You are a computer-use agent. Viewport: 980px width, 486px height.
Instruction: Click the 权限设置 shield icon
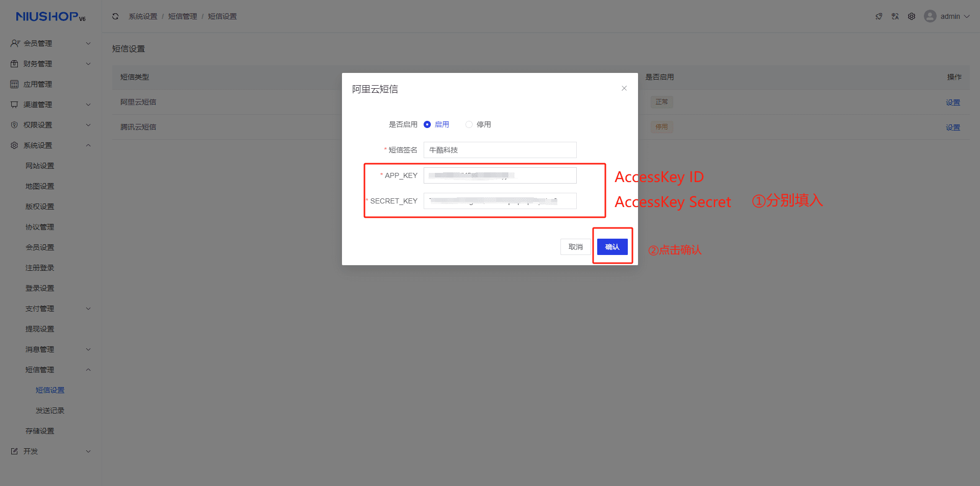(14, 125)
